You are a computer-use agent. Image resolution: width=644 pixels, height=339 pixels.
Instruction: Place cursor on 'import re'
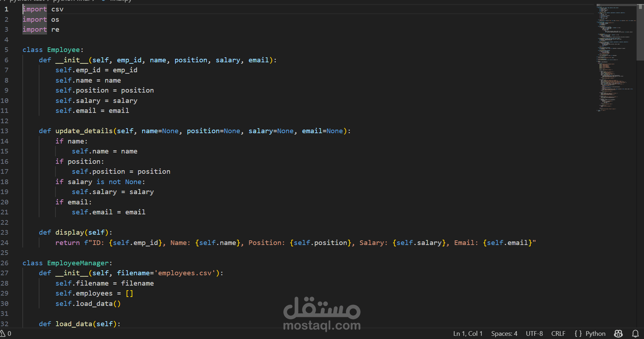pyautogui.click(x=41, y=30)
